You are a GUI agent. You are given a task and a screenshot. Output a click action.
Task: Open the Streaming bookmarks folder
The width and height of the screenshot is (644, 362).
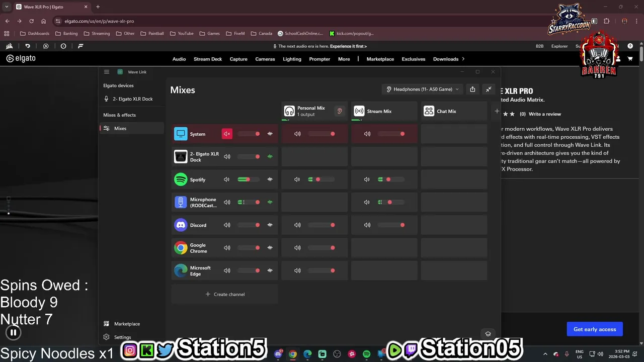(97, 34)
